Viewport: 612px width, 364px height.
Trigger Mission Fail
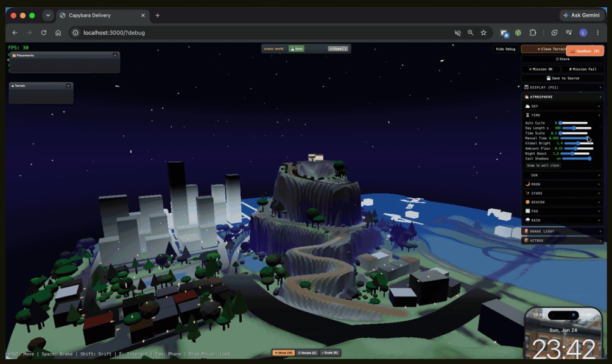tap(582, 69)
